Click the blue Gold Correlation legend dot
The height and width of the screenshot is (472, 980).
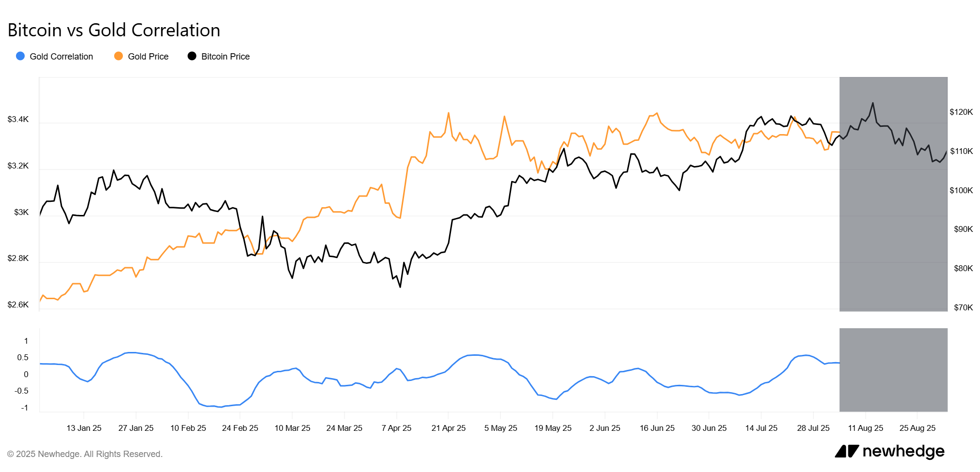[20, 56]
